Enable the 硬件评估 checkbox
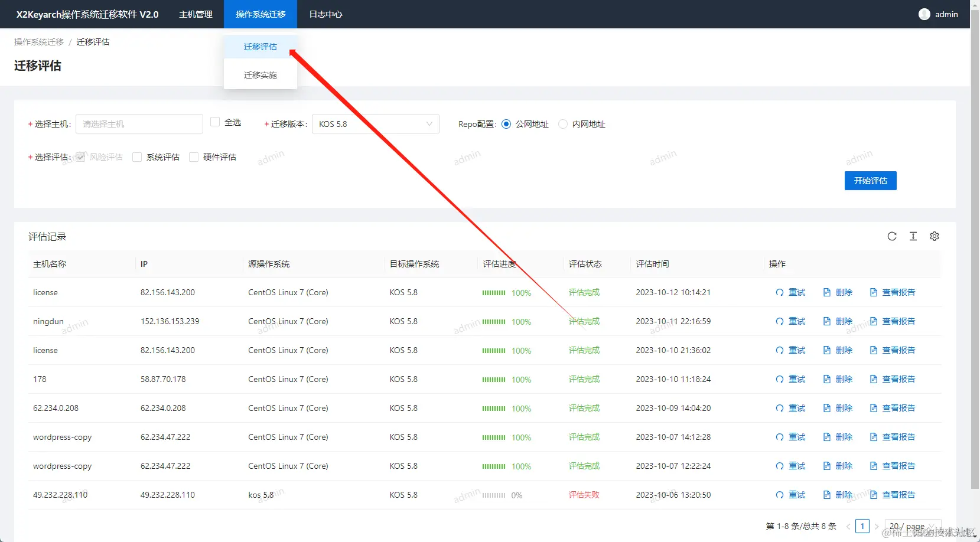Image resolution: width=980 pixels, height=542 pixels. coord(194,157)
